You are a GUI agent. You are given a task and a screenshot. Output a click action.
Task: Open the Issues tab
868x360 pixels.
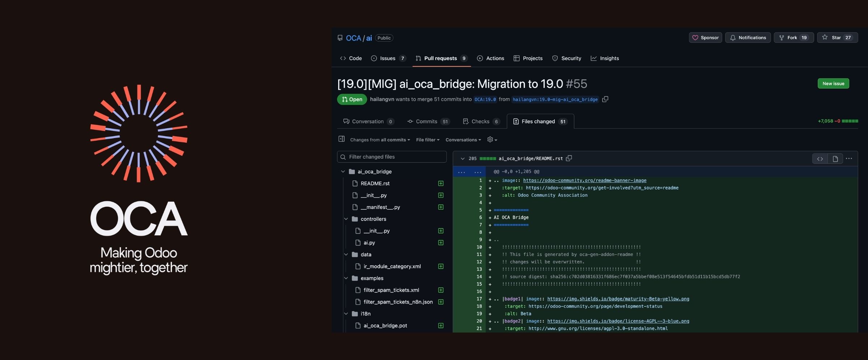point(388,58)
